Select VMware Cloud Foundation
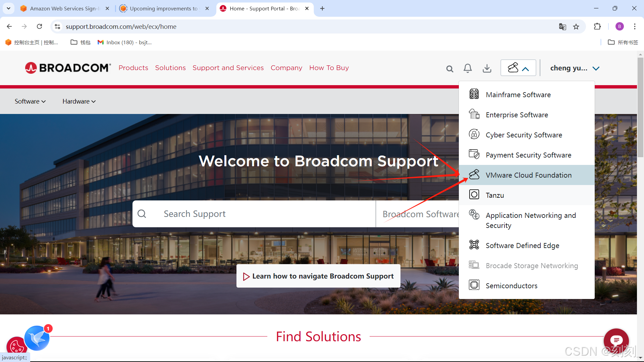 527,175
